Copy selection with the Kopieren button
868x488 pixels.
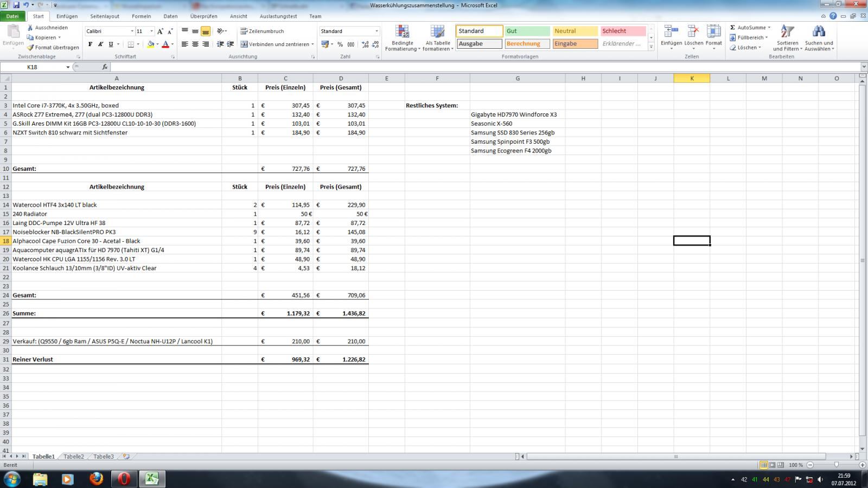43,37
